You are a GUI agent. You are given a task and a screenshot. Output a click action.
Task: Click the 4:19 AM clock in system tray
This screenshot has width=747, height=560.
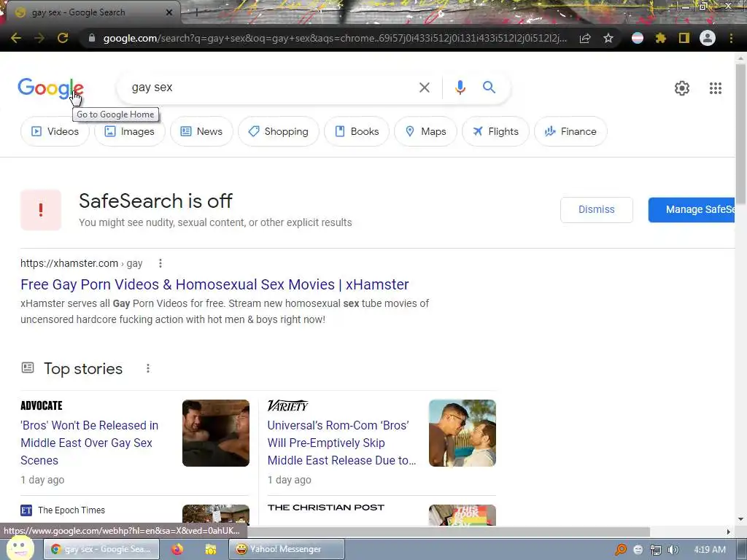point(710,550)
